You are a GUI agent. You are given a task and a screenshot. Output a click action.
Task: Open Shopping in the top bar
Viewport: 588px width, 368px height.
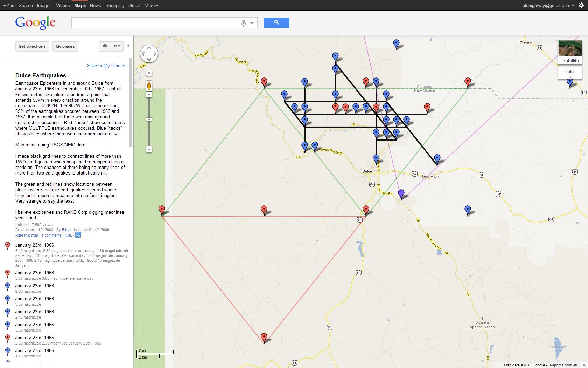click(115, 5)
